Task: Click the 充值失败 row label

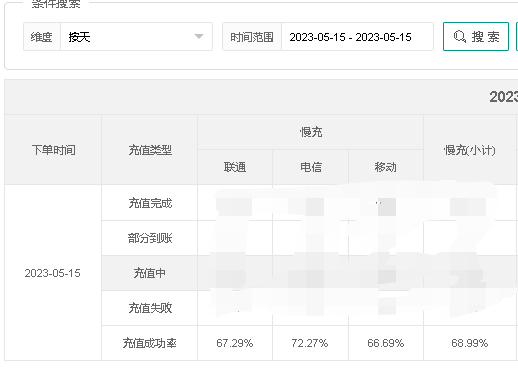Action: click(150, 308)
